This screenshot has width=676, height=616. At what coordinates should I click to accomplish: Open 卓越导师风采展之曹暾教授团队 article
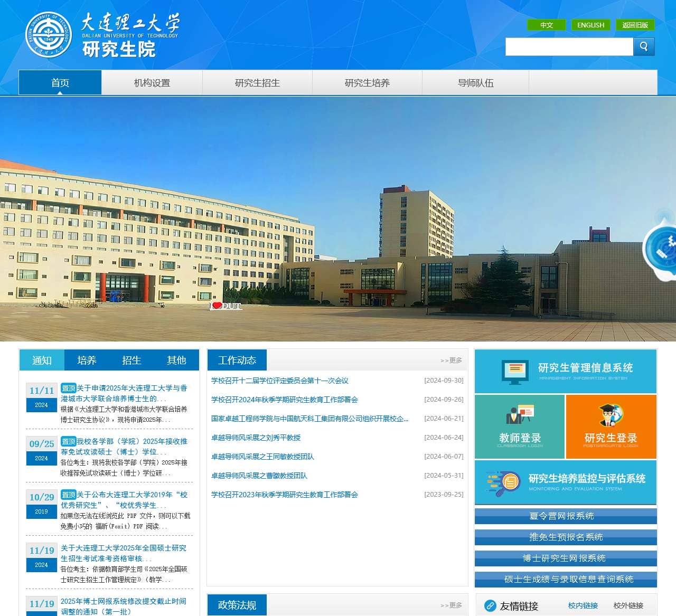click(x=259, y=476)
